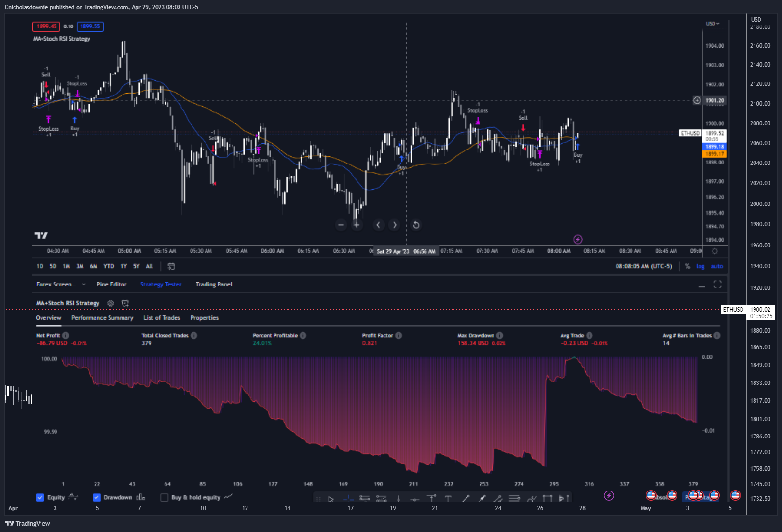Set the date range to 5Y
Screen dimensions: 782x532
click(137, 266)
